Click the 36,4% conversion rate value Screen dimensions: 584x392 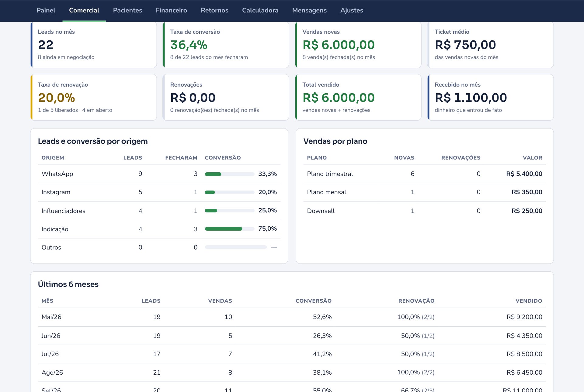coord(189,45)
